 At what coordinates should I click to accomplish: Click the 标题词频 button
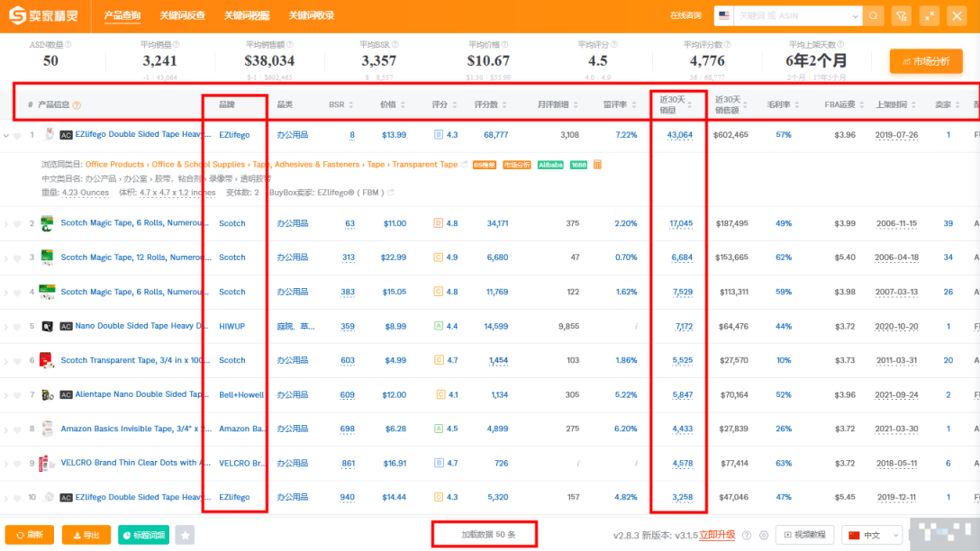[x=144, y=535]
